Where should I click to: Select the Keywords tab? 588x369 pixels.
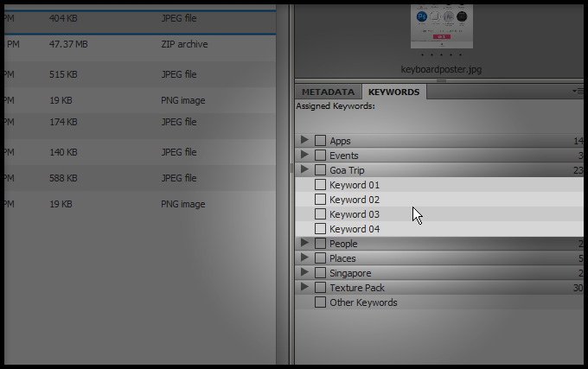pyautogui.click(x=393, y=92)
